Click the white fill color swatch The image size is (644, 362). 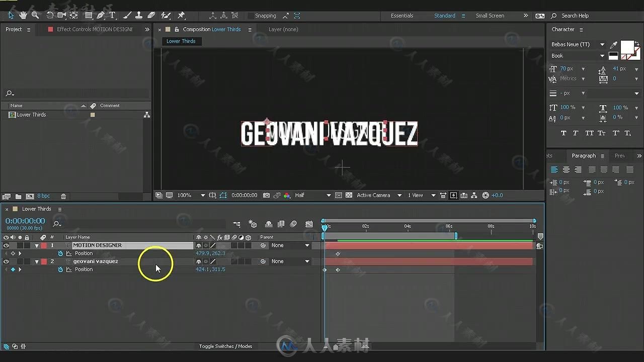tap(627, 47)
